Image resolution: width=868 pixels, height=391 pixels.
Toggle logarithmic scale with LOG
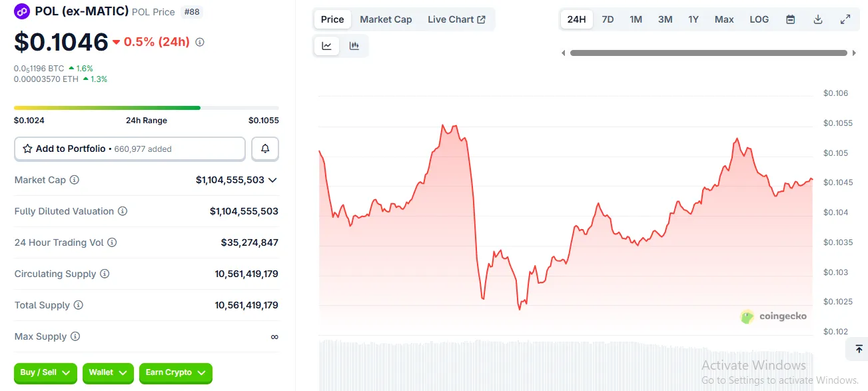[x=759, y=19]
